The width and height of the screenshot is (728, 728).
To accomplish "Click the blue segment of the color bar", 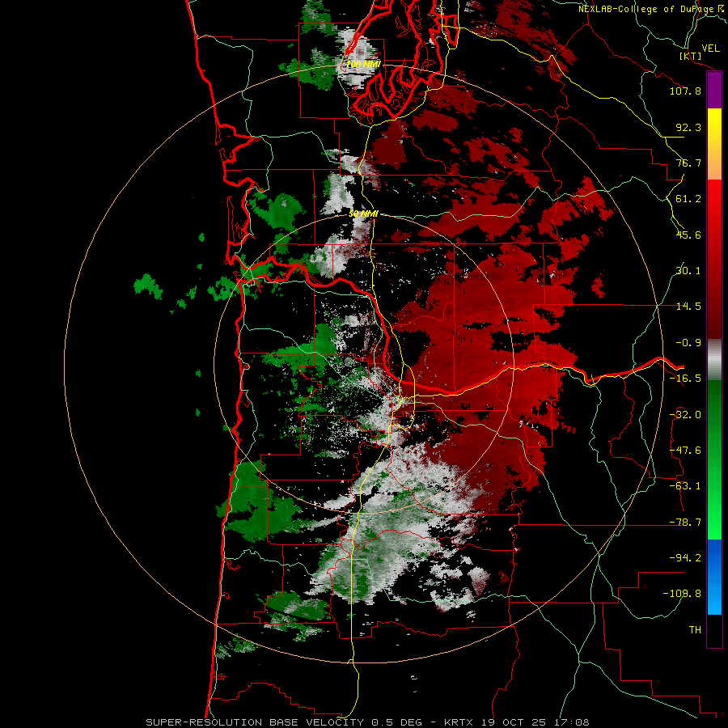I will point(714,577).
